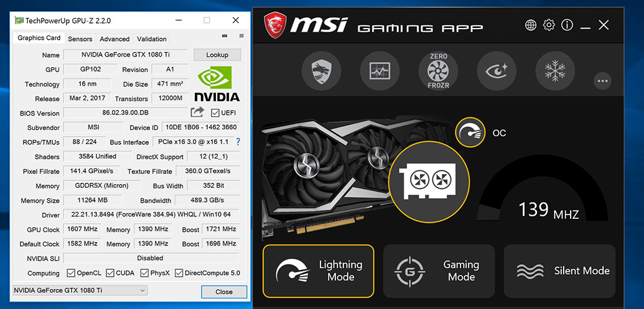Viewport: 644px width, 309px height.
Task: Click the GPU Clock value 1607 MHz
Action: tap(82, 229)
